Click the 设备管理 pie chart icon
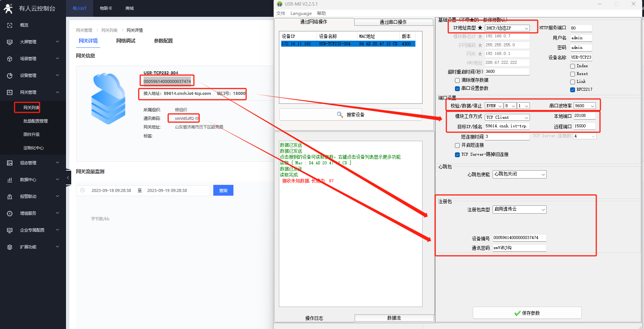 pos(10,75)
